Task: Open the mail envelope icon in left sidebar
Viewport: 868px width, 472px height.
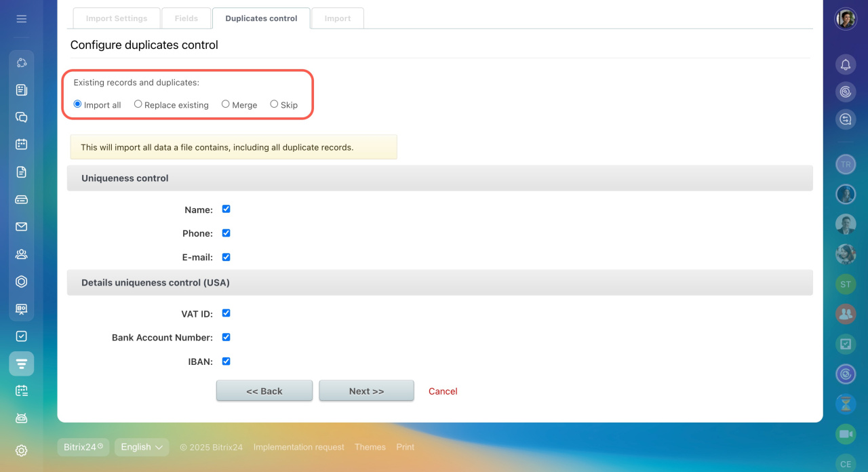Action: point(22,227)
